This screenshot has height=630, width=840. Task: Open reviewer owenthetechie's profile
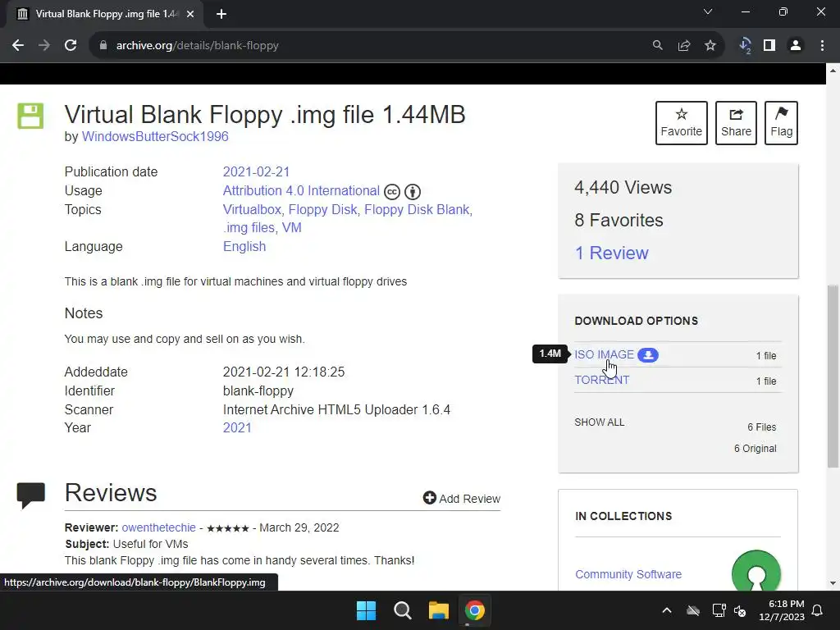pyautogui.click(x=158, y=527)
